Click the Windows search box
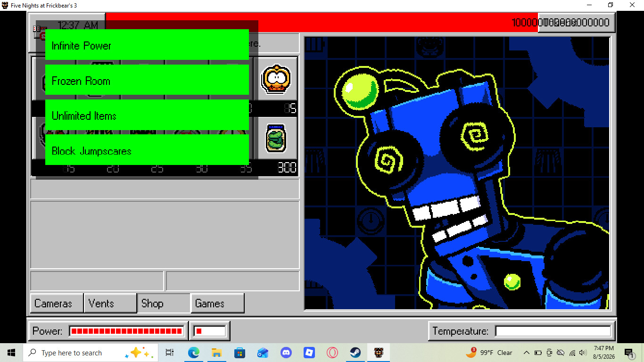Screen dimensions: 644x362 click(91, 353)
